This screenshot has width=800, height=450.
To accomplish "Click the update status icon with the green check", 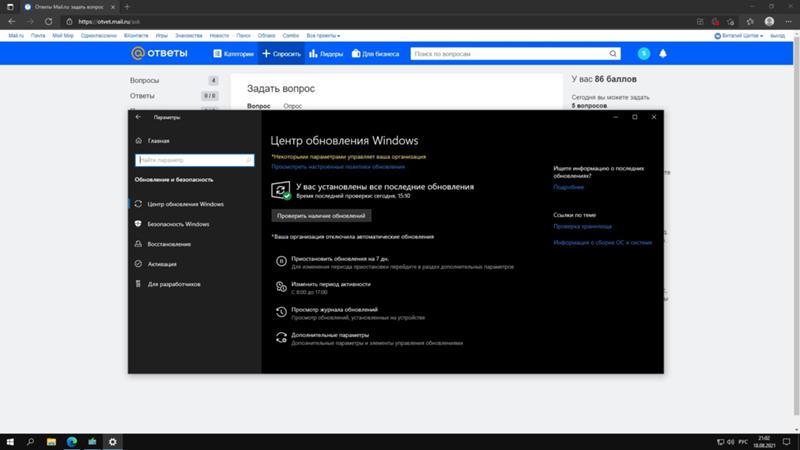I will point(281,190).
